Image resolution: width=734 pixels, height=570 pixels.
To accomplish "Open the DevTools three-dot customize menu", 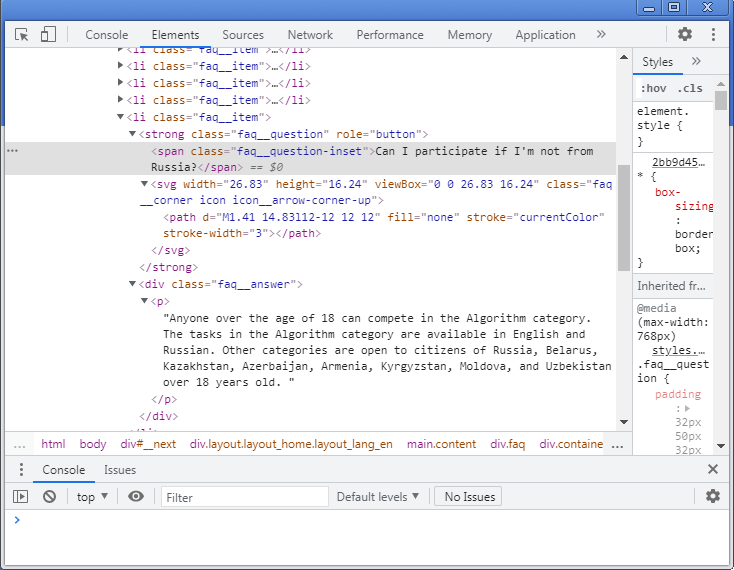I will 713,34.
